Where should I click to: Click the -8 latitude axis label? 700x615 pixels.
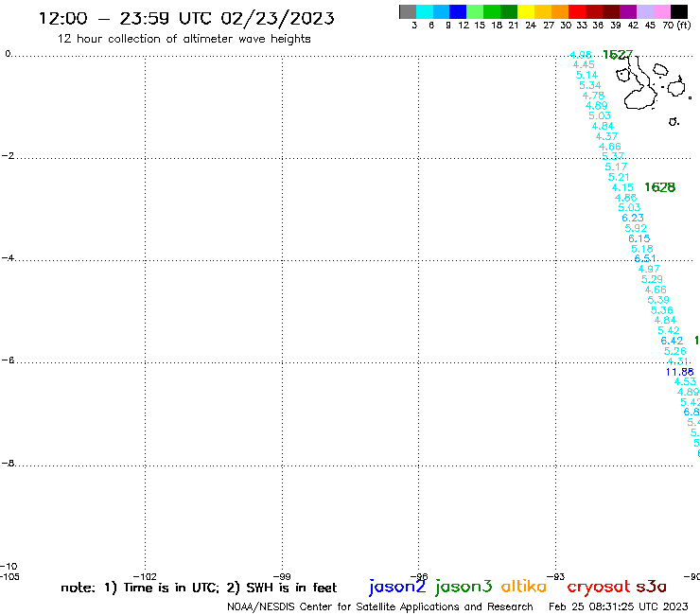point(8,464)
